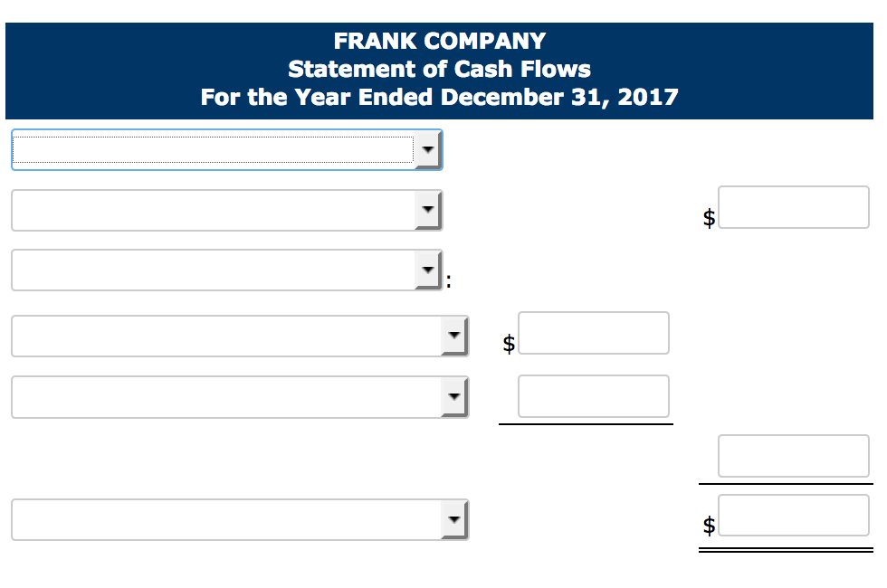Click the dollar sign beside the top amount field
The height and width of the screenshot is (588, 887).
(708, 218)
